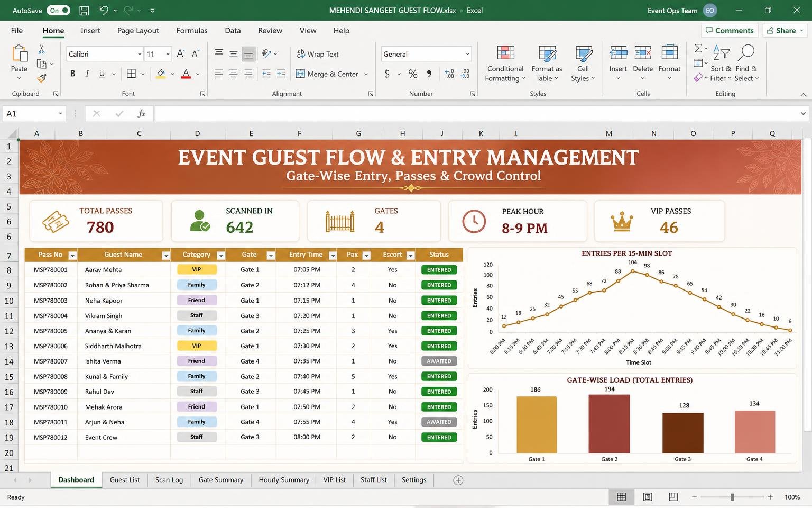812x508 pixels.
Task: Click the Gate 2 bar in chart
Action: pos(609,423)
